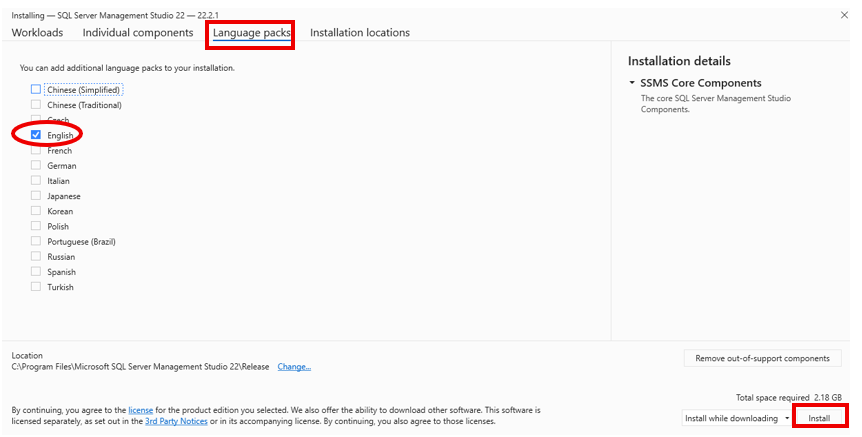Check the Spanish language pack
Screen dimensions: 862x437
[36, 272]
